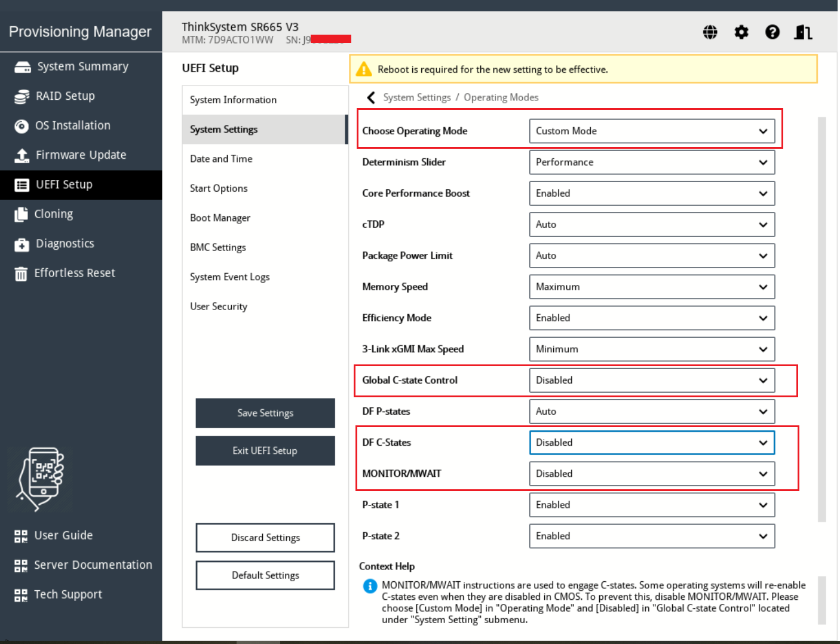
Task: Open settings via the gear icon
Action: [x=741, y=32]
